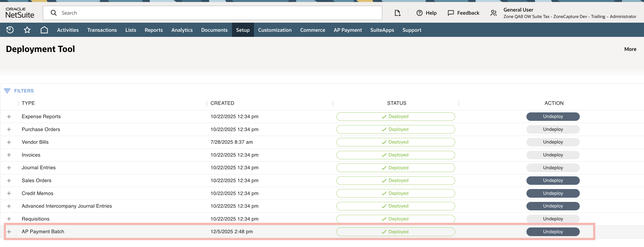This screenshot has height=247, width=644.
Task: Open the Lists menu
Action: [131, 30]
